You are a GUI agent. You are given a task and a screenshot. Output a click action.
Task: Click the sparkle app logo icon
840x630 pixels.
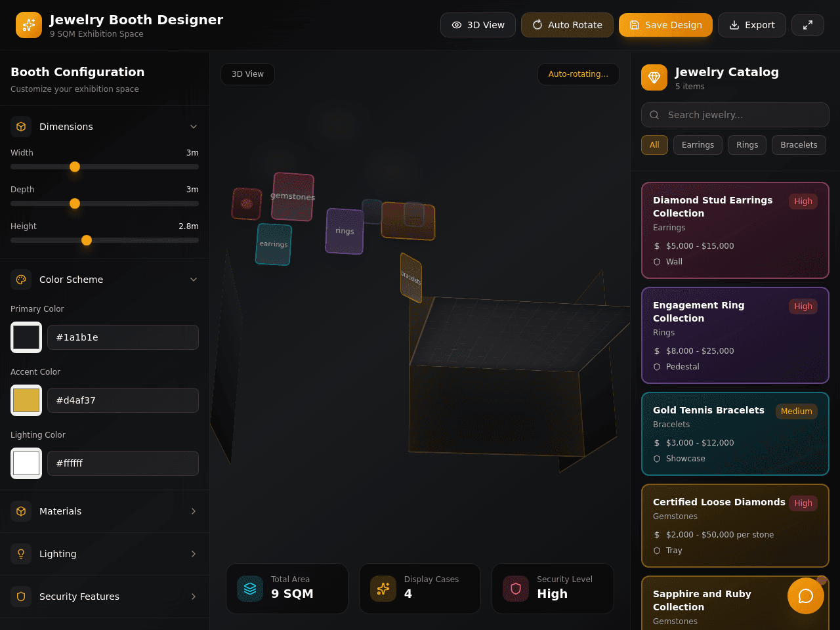29,25
